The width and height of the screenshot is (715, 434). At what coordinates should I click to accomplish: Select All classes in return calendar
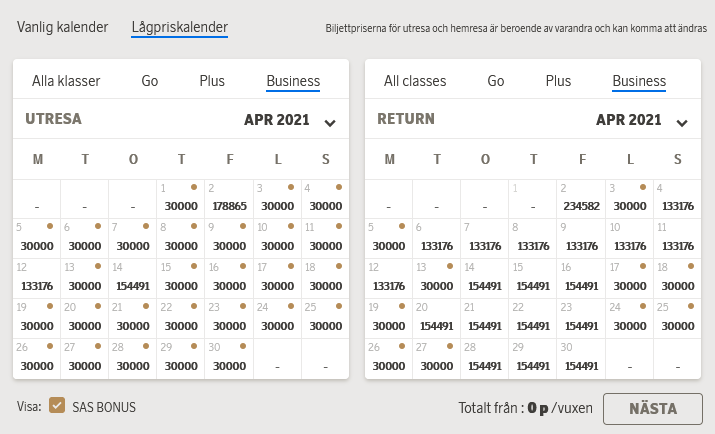(x=415, y=81)
